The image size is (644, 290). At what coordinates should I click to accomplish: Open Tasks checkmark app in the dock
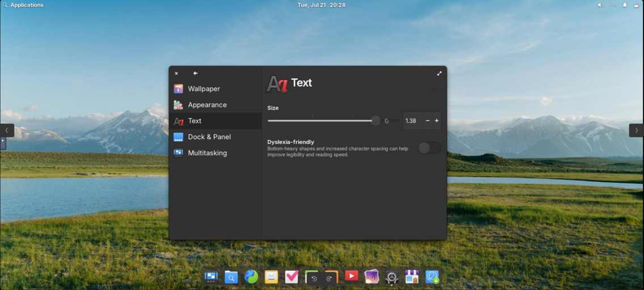(x=291, y=277)
